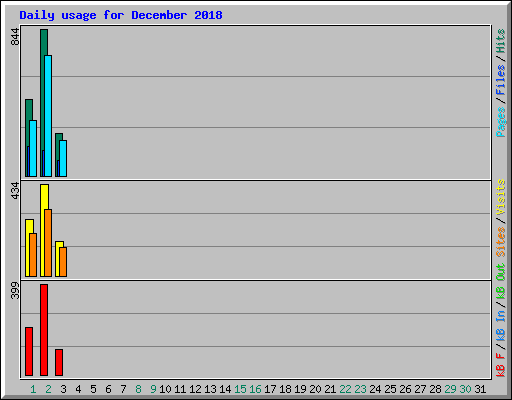Click day 16 on the x-axis

(x=255, y=389)
